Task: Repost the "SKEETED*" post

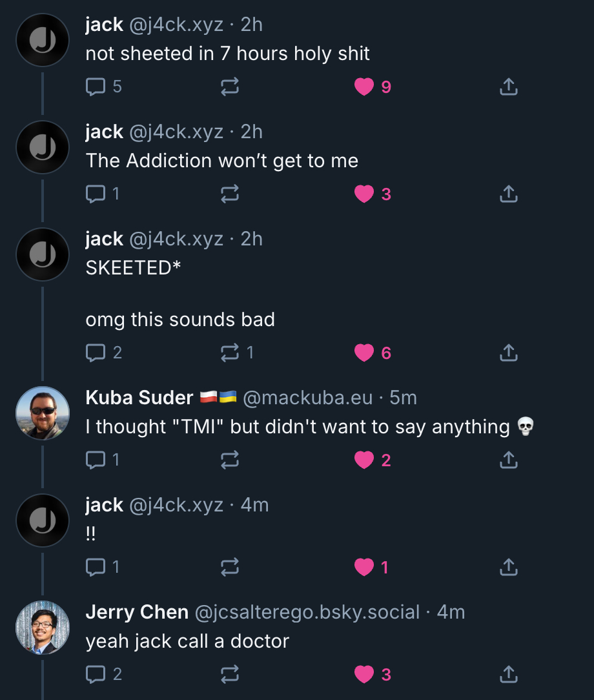Action: pyautogui.click(x=230, y=353)
